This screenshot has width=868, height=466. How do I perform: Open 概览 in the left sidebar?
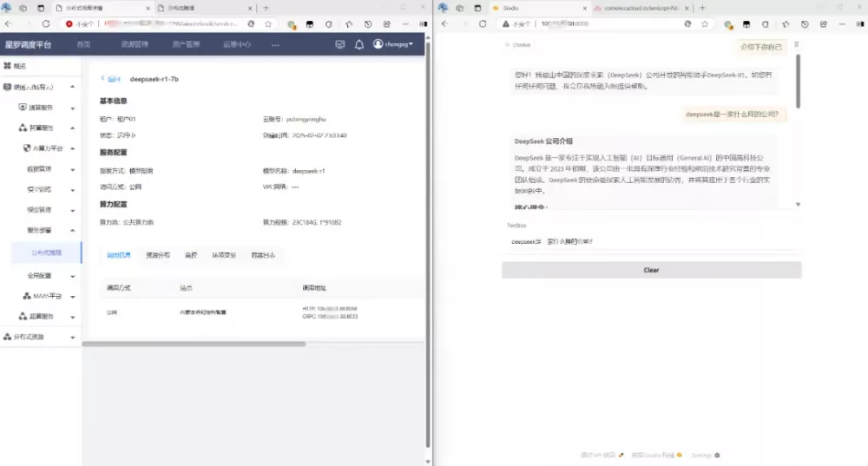(20, 66)
